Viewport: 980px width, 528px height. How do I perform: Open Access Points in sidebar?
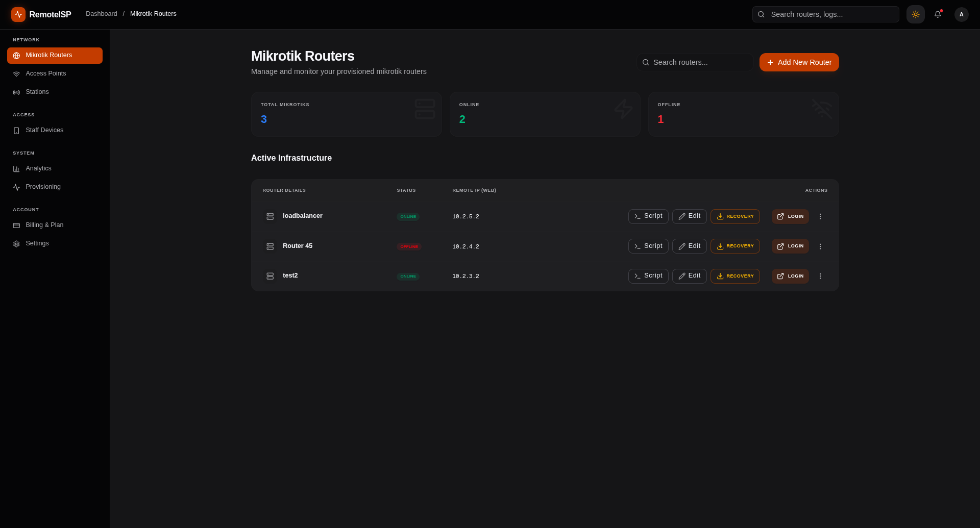55,74
